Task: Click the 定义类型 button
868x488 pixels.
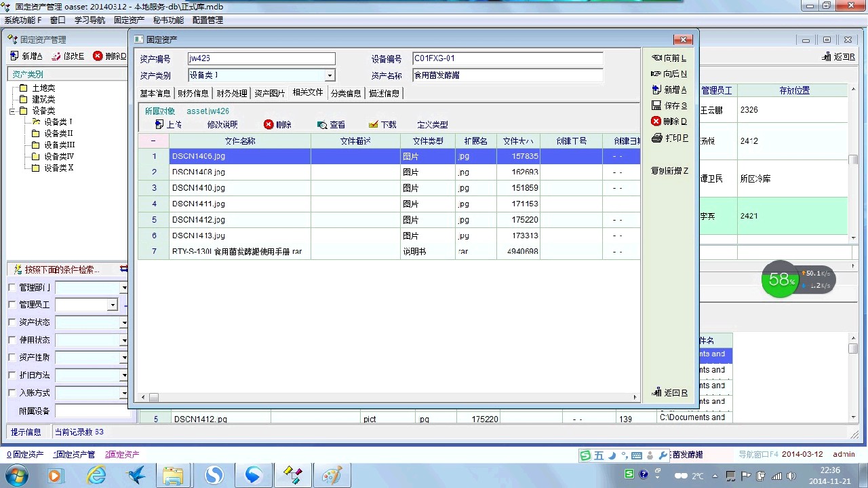Action: [432, 125]
